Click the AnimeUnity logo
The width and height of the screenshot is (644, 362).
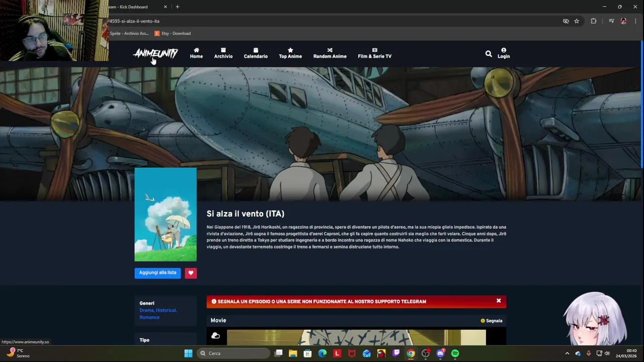155,53
